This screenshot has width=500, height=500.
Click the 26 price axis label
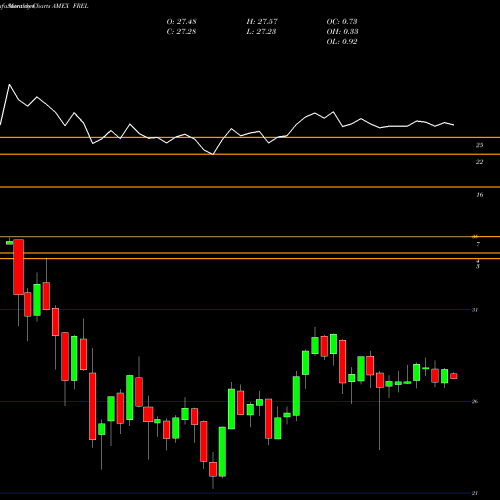pyautogui.click(x=475, y=401)
